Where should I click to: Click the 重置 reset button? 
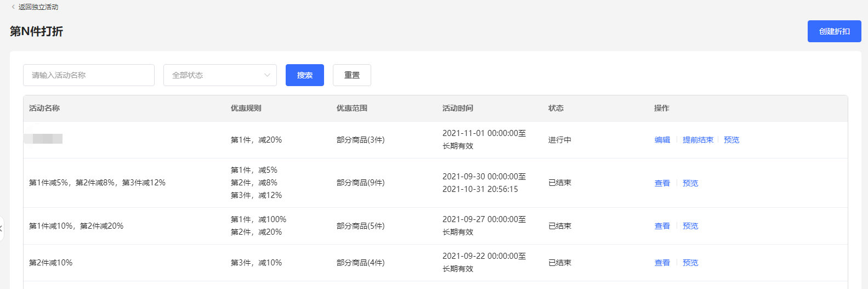[352, 75]
